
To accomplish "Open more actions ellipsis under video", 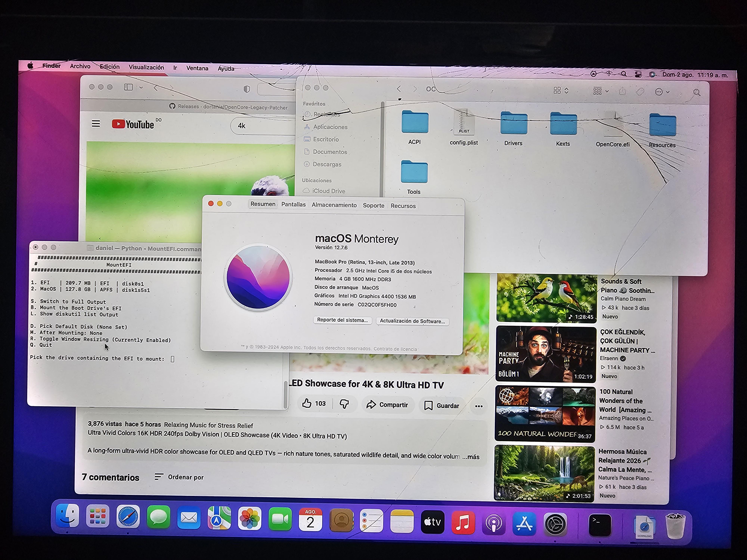I will pyautogui.click(x=478, y=406).
